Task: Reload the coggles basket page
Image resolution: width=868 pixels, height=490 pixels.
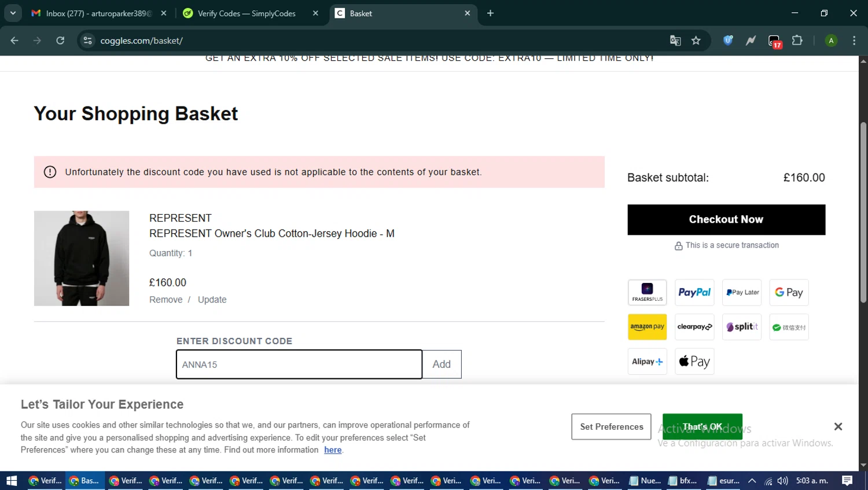Action: (60, 40)
